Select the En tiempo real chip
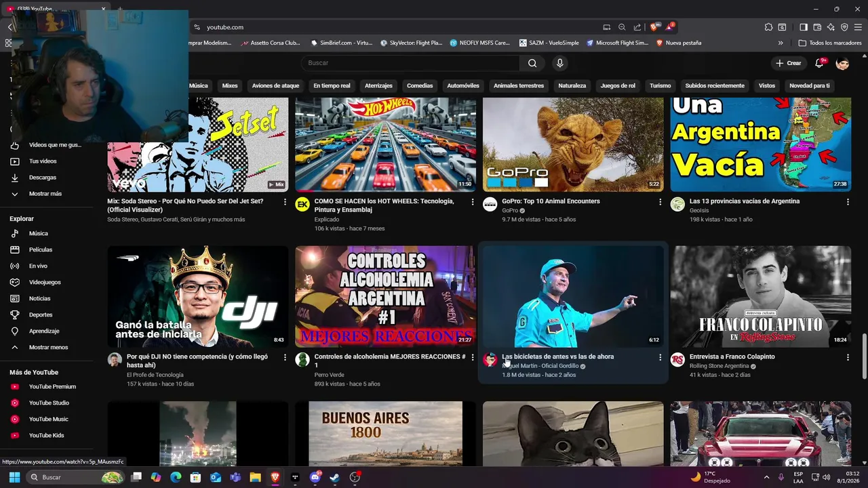This screenshot has width=868, height=488. coord(332,86)
